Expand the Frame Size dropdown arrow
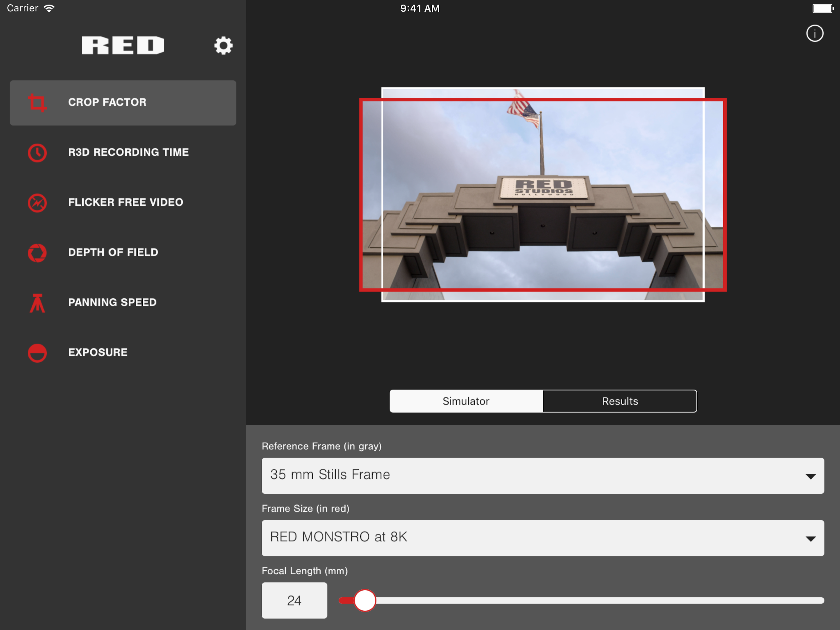 (x=810, y=539)
